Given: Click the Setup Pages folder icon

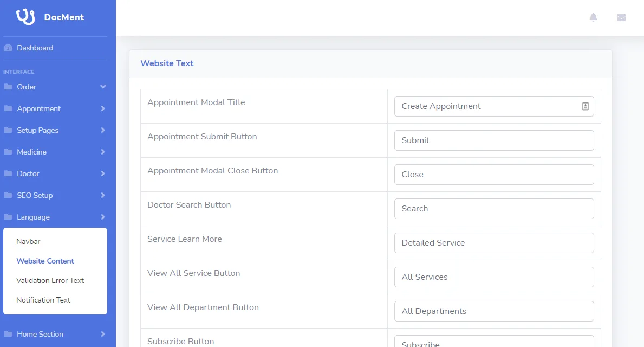Looking at the screenshot, I should click(x=8, y=130).
